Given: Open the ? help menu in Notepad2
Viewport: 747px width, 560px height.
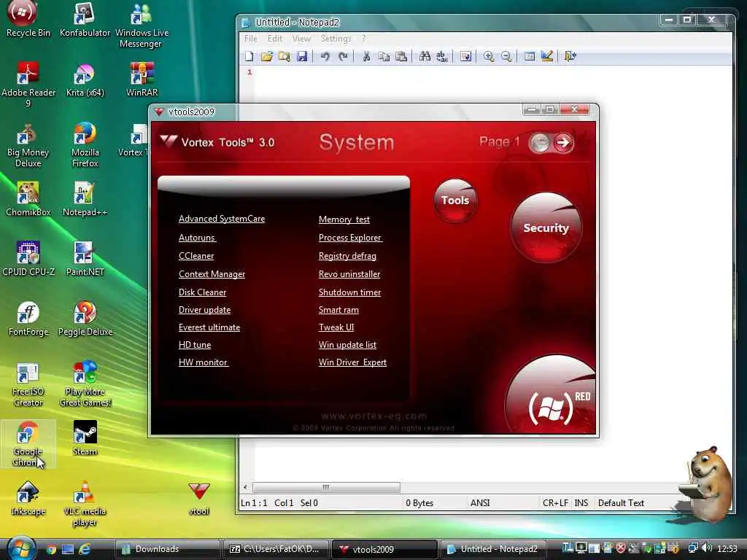Looking at the screenshot, I should click(364, 39).
